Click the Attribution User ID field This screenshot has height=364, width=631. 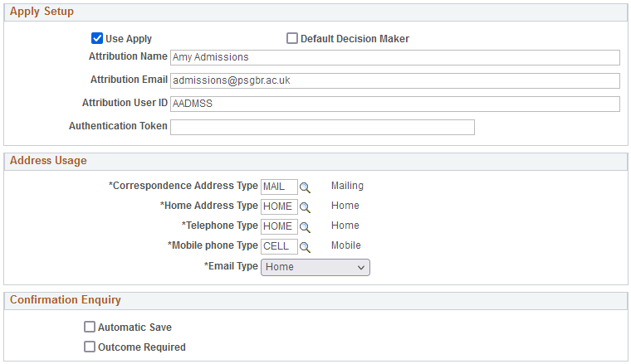(x=395, y=104)
